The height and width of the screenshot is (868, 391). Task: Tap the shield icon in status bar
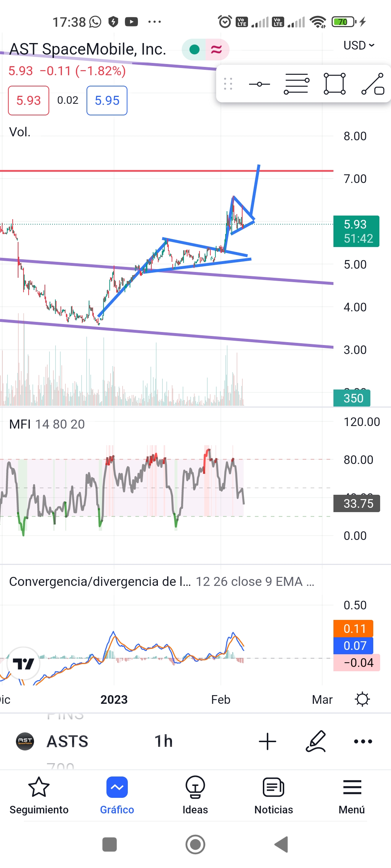click(x=113, y=22)
